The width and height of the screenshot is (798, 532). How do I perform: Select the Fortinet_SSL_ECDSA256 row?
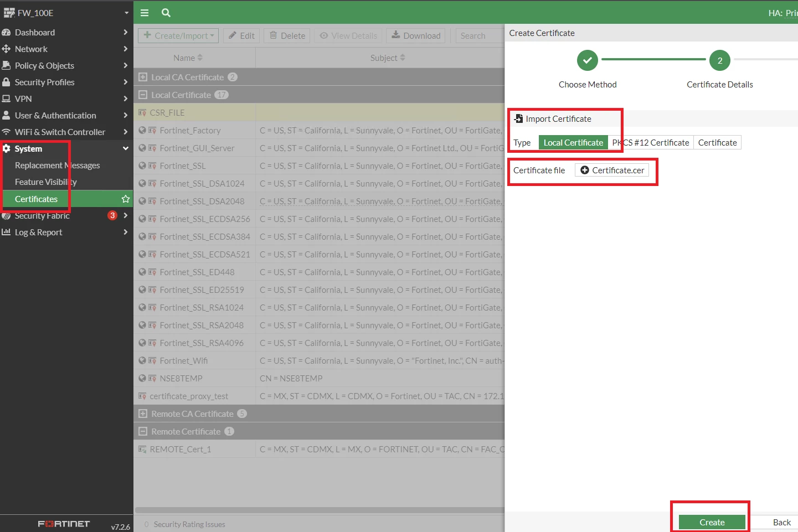(x=319, y=219)
